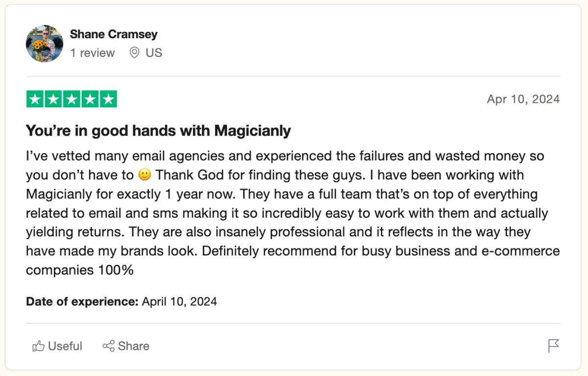Click the fifth green star in rating
This screenshot has width=588, height=376.
(x=108, y=99)
